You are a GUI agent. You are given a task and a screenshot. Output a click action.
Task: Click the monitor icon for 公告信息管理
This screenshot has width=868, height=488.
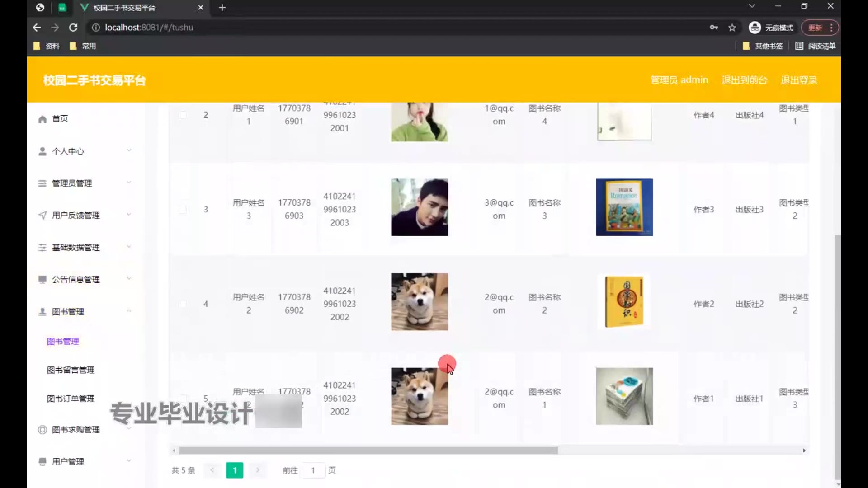[42, 280]
